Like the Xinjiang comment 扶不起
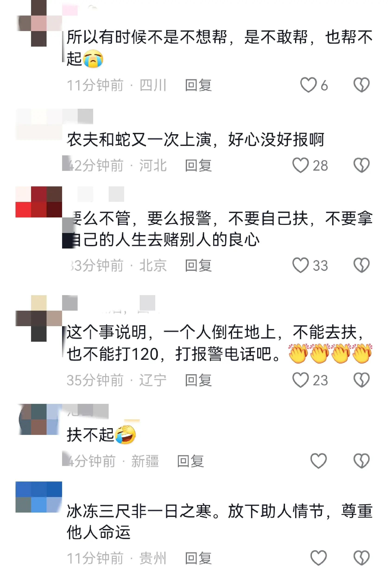Image resolution: width=392 pixels, height=574 pixels. click(x=318, y=461)
